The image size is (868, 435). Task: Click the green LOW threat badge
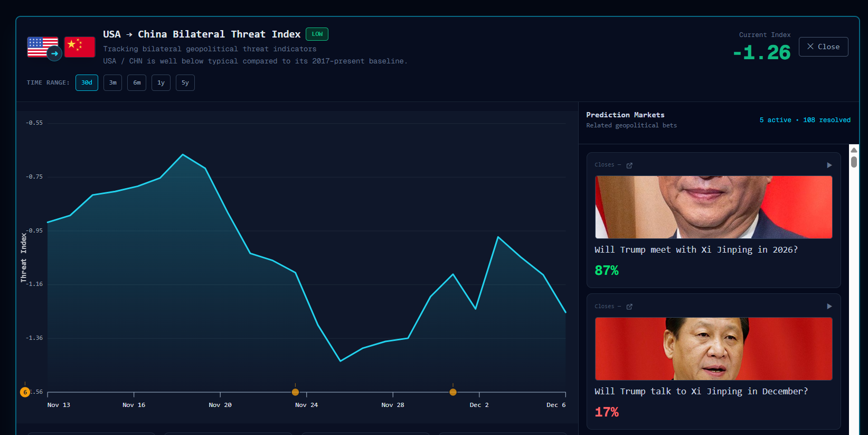tap(317, 34)
